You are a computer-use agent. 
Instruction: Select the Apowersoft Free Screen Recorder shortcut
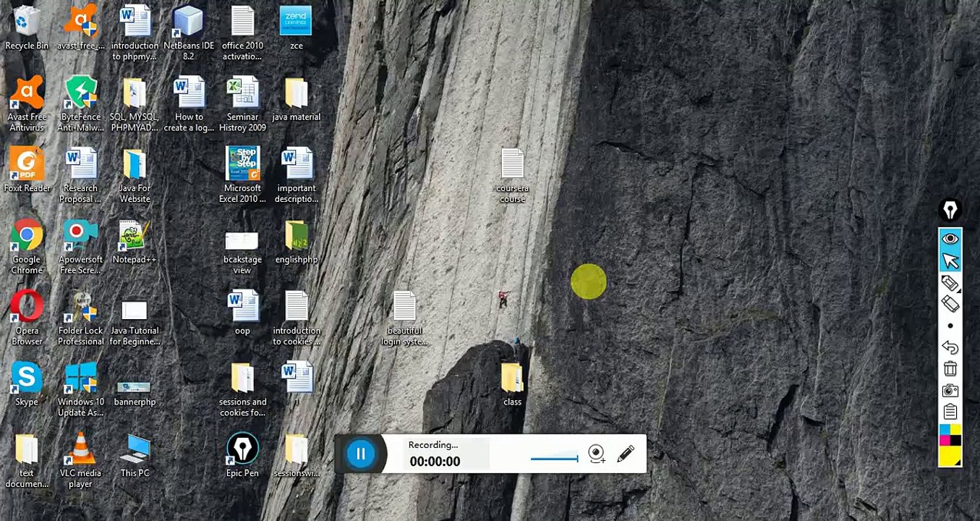tap(80, 247)
